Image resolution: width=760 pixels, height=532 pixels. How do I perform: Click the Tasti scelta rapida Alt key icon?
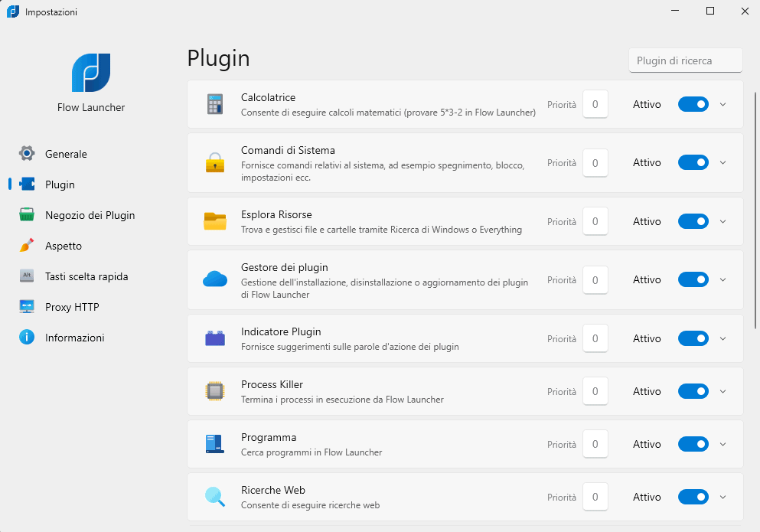[27, 276]
